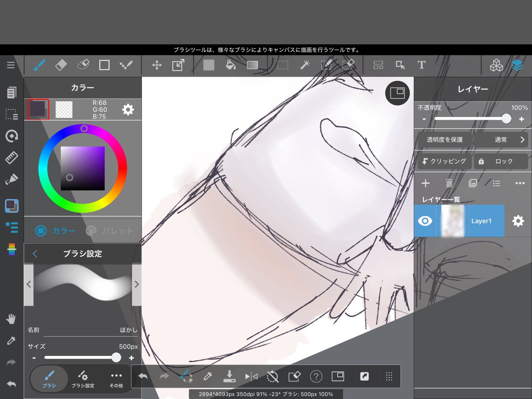Open the 通常 blend mode dropdown
This screenshot has height=399, width=532.
[x=501, y=140]
